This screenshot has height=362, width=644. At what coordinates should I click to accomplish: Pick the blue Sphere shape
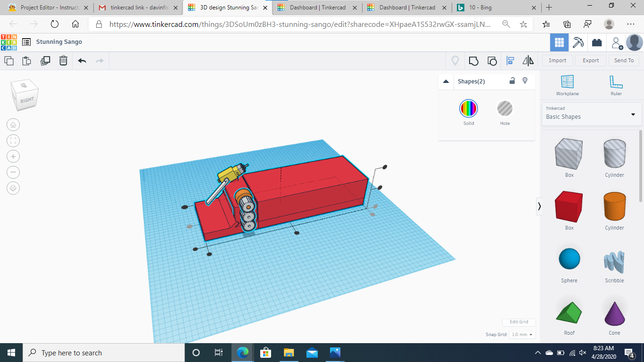click(569, 259)
